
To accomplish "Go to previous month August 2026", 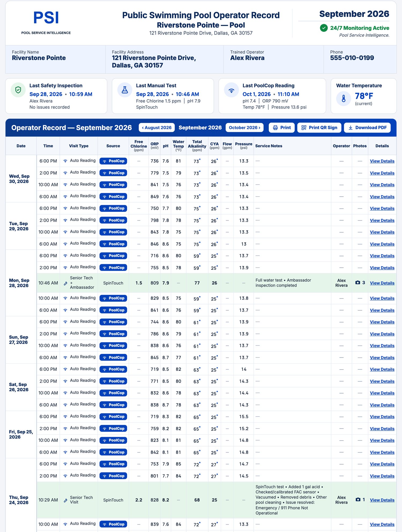I will (157, 128).
